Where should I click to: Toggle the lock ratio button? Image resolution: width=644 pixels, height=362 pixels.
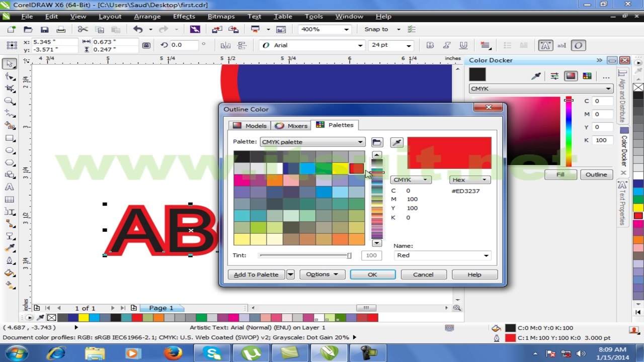pyautogui.click(x=146, y=45)
